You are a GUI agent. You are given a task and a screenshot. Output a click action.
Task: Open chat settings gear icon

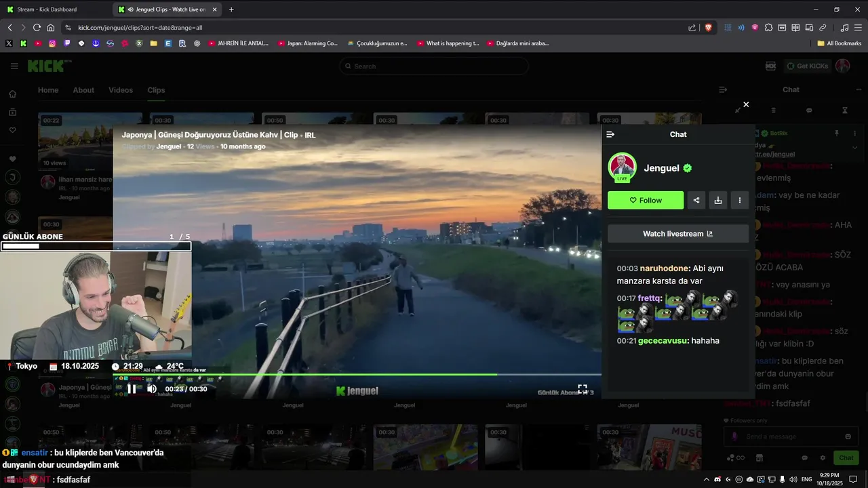tap(823, 458)
